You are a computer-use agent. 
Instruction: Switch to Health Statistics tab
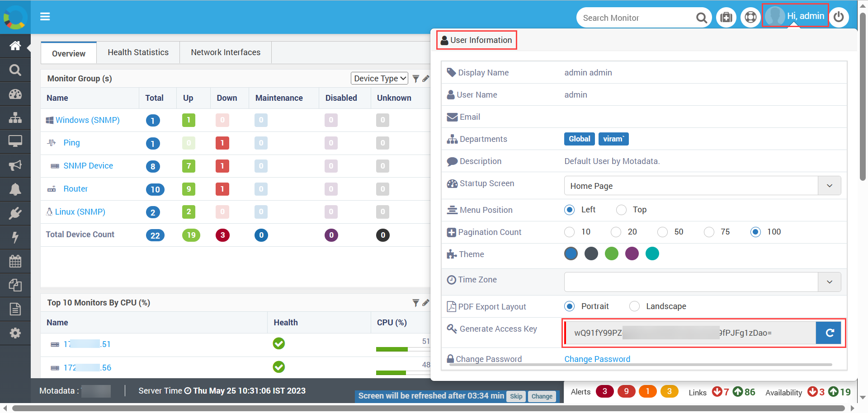click(x=138, y=52)
